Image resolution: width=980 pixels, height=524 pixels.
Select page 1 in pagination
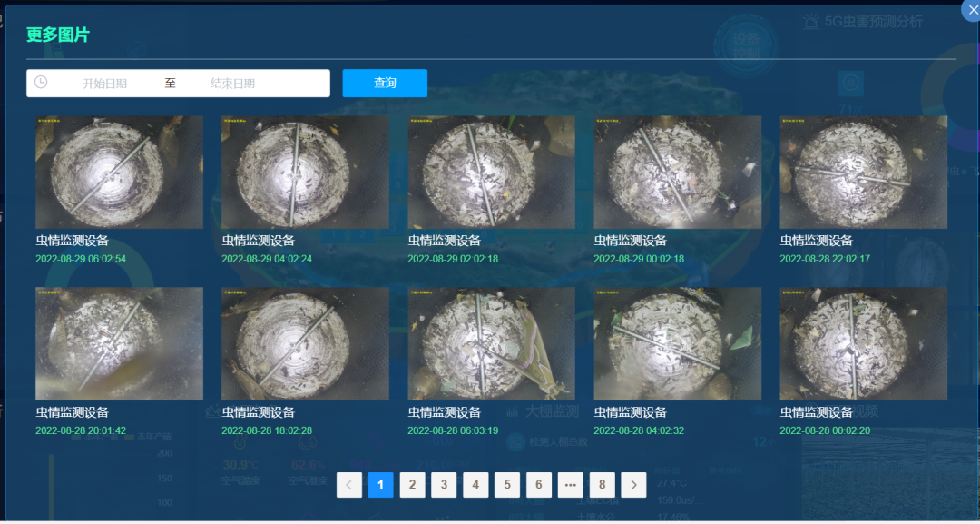pyautogui.click(x=380, y=485)
